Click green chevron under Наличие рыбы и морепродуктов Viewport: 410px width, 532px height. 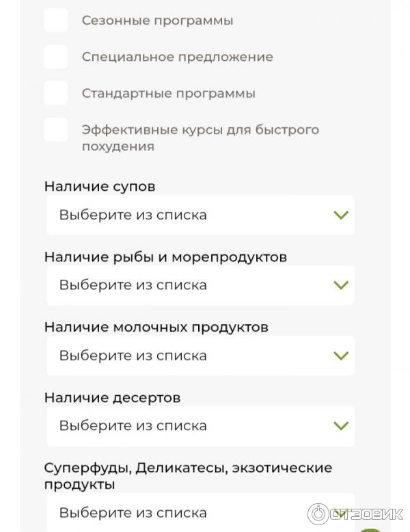(x=341, y=285)
